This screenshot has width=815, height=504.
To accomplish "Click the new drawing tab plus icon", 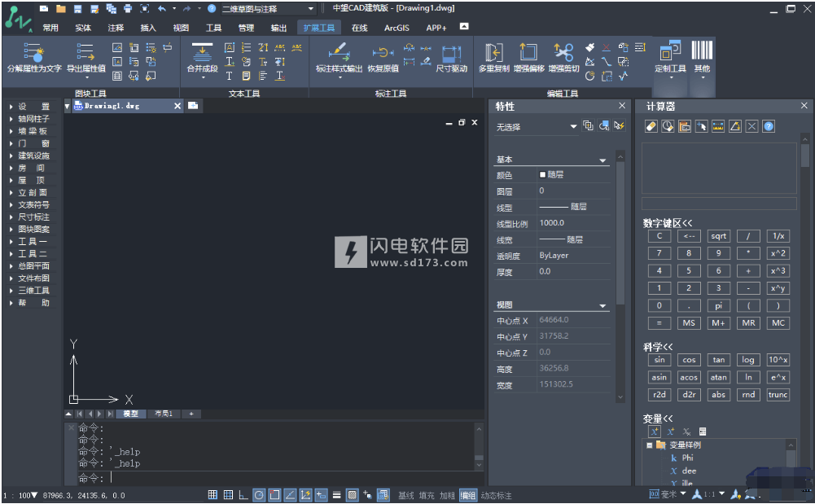I will (193, 106).
